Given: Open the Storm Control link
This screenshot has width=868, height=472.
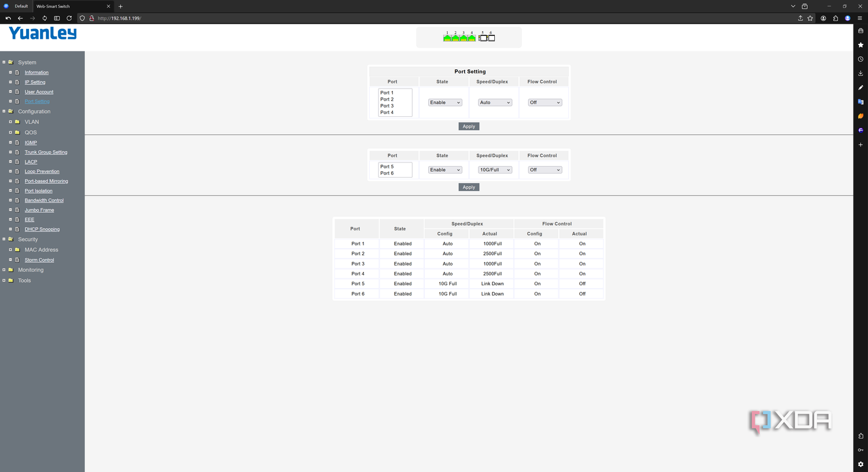Looking at the screenshot, I should click(39, 260).
